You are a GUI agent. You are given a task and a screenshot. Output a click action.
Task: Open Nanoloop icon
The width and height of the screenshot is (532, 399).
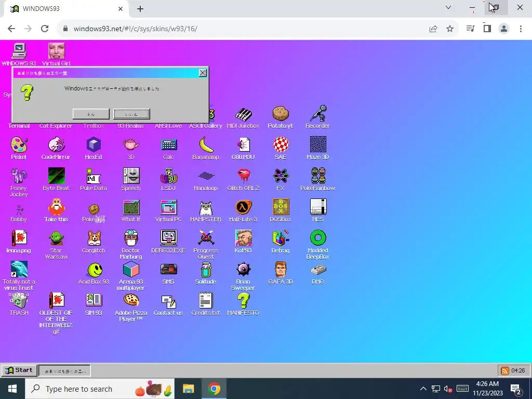(206, 176)
